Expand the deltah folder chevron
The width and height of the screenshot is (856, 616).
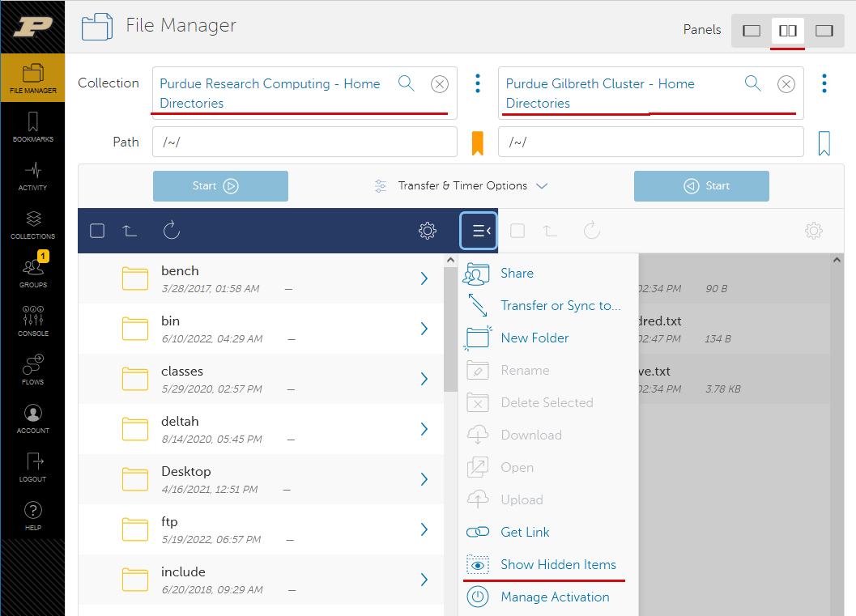coord(424,429)
